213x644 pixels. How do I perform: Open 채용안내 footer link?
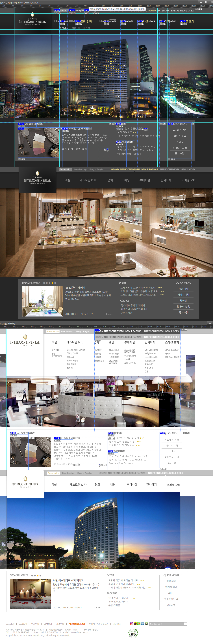tap(60, 624)
